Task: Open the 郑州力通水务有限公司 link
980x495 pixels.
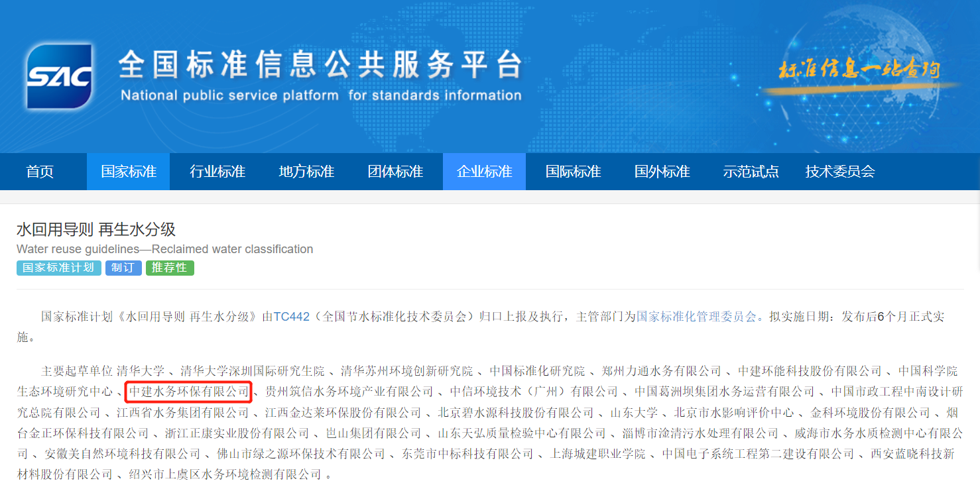Action: pyautogui.click(x=662, y=370)
